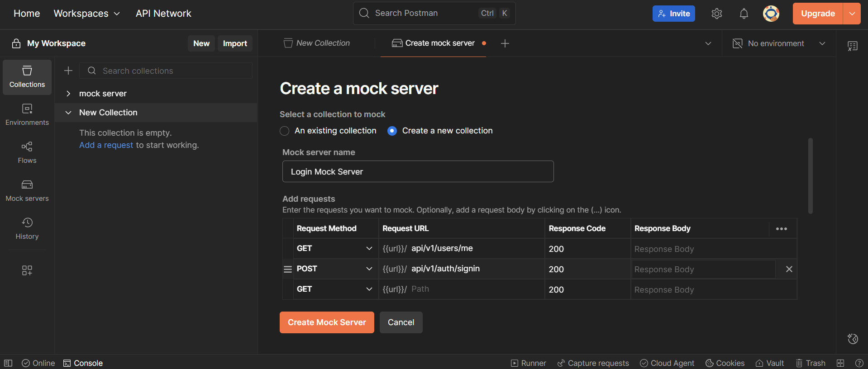Focus the Search Postman field
Image resolution: width=868 pixels, height=369 pixels.
(x=434, y=13)
